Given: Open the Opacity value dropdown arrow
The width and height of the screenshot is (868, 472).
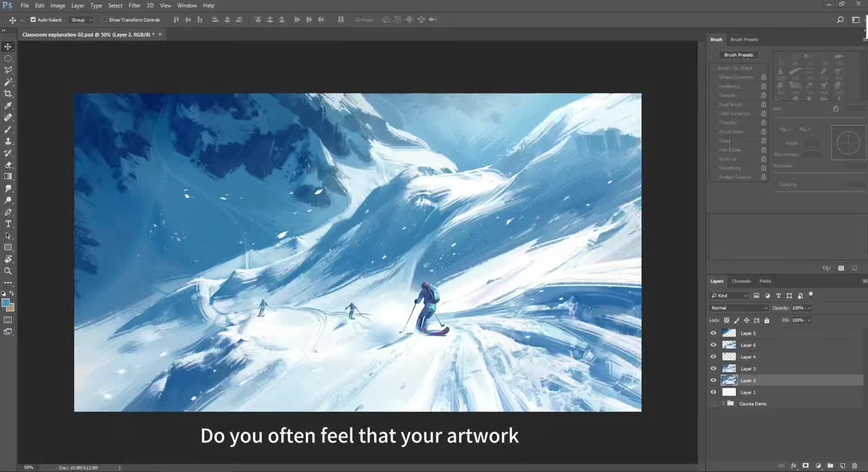Looking at the screenshot, I should pos(810,308).
